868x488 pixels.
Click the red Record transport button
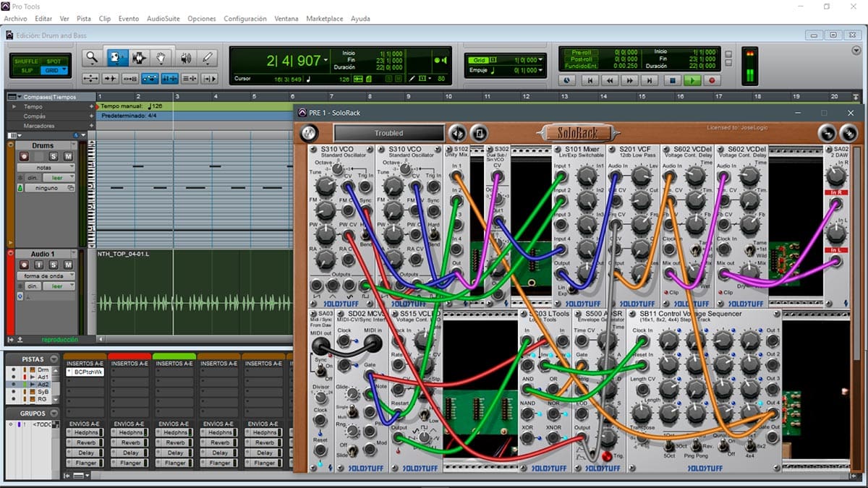[712, 81]
